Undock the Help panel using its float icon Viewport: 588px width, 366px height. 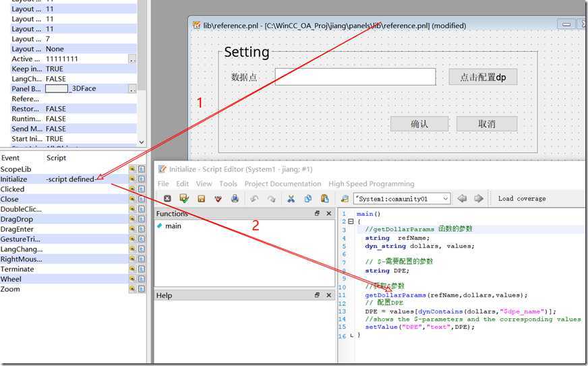pos(317,295)
